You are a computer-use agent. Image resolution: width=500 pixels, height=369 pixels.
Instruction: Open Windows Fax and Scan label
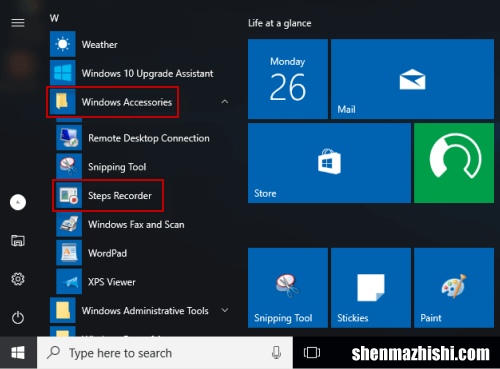(x=136, y=224)
